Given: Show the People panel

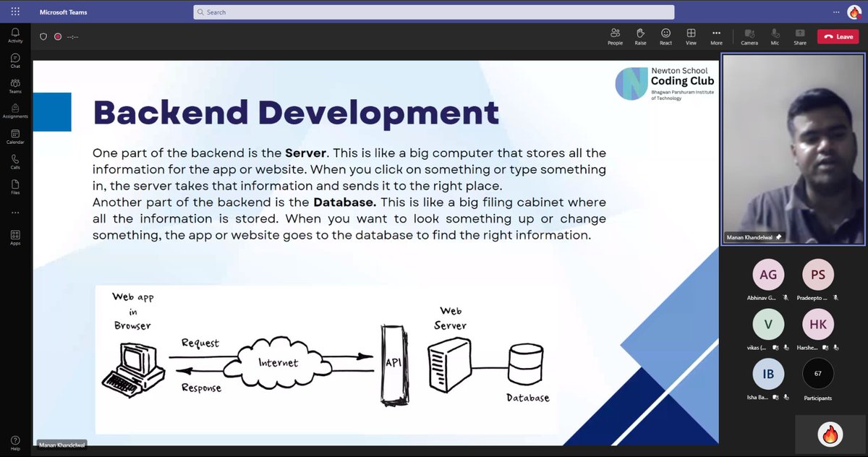Looking at the screenshot, I should pos(615,37).
